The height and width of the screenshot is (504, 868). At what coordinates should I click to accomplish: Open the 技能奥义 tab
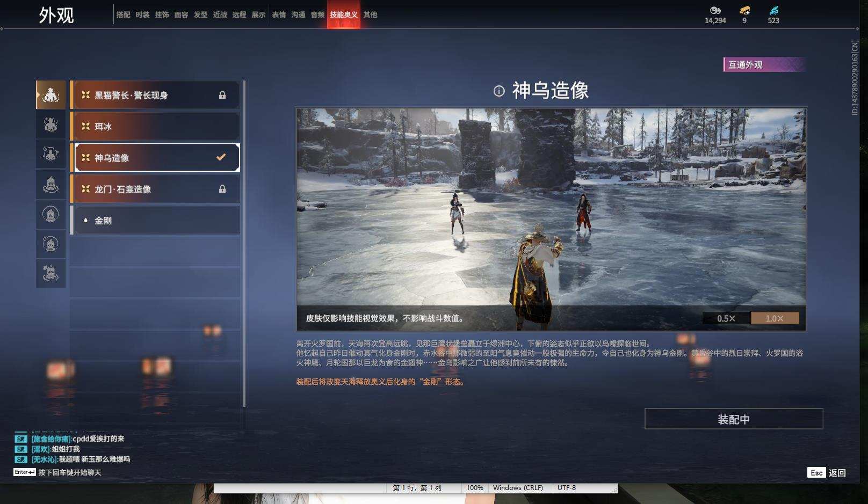coord(344,14)
